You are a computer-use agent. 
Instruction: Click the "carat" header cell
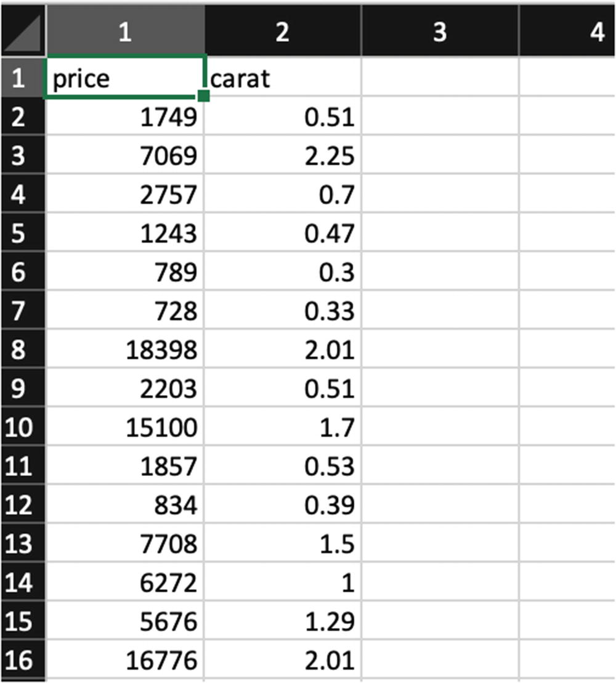pos(282,78)
